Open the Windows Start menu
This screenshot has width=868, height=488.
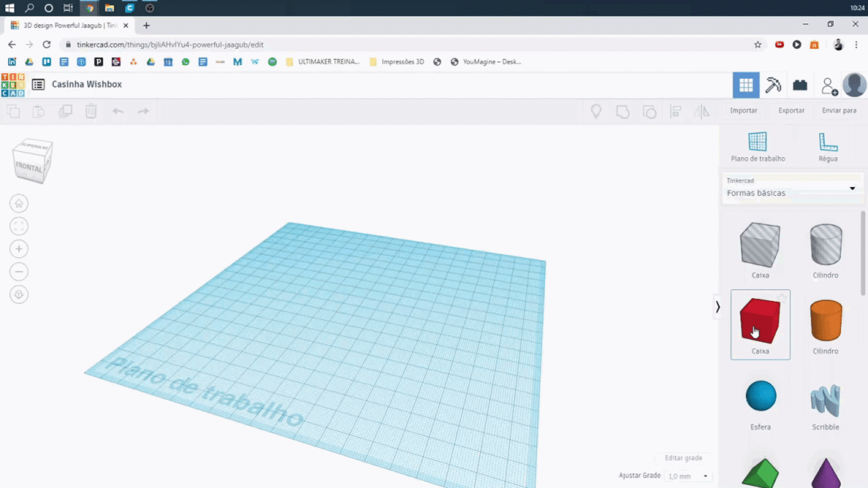tap(10, 8)
